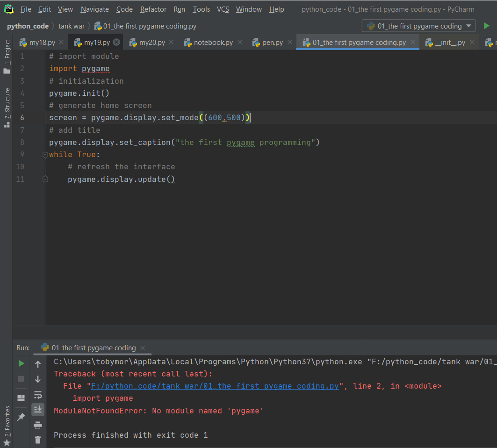Click 'pygame.init()' on line 4
This screenshot has width=497, height=448.
(79, 93)
